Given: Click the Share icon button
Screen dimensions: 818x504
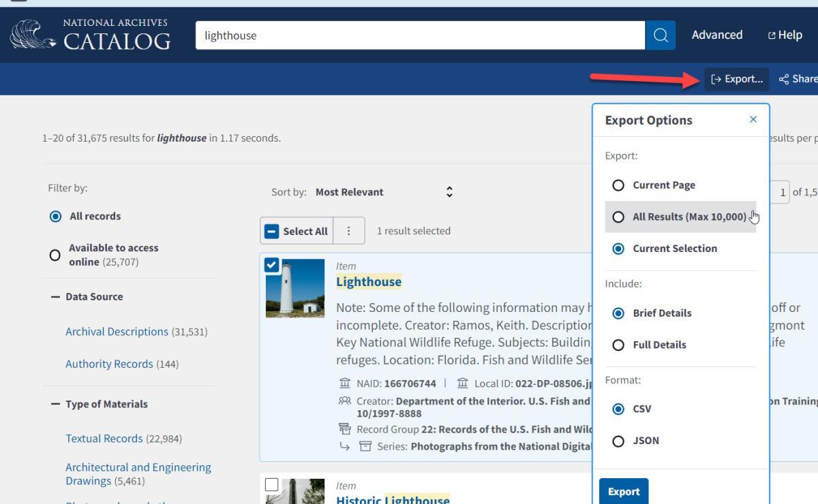Looking at the screenshot, I should 798,79.
